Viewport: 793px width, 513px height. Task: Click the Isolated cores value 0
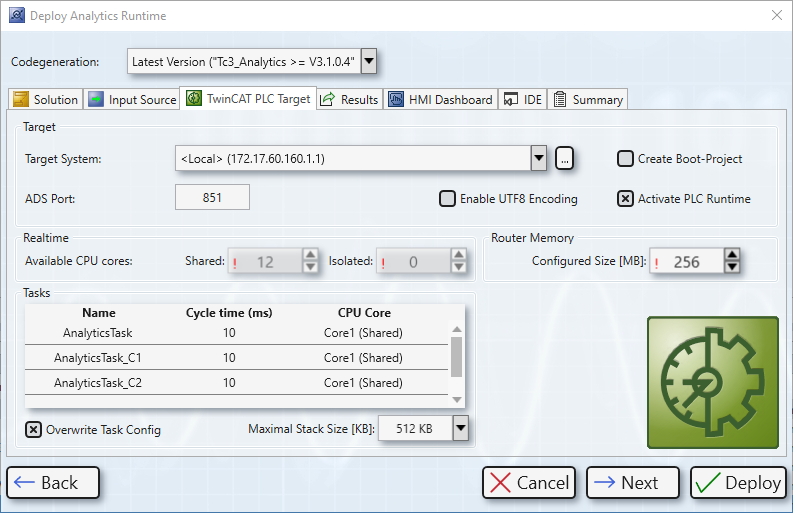413,262
